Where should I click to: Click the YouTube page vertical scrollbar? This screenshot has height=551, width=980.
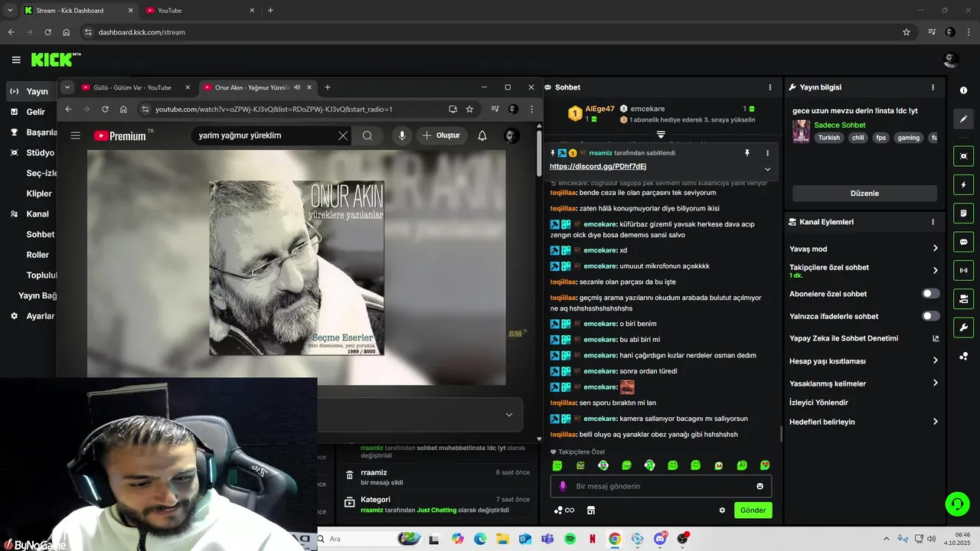[x=539, y=153]
